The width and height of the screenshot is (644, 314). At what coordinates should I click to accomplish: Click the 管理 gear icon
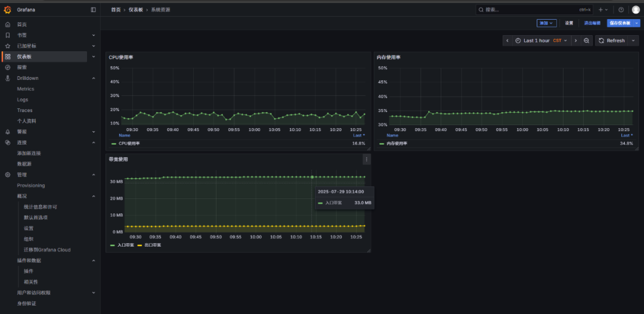click(x=7, y=175)
